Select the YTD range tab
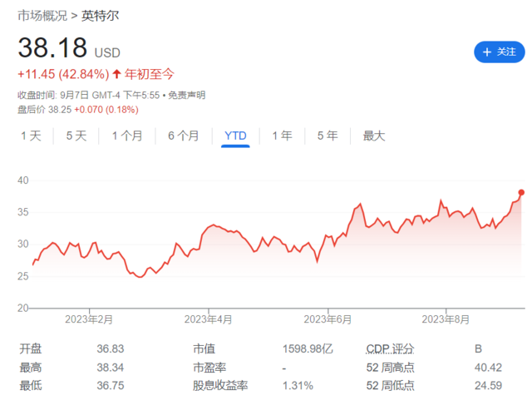Image resolution: width=532 pixels, height=405 pixels. coord(235,136)
